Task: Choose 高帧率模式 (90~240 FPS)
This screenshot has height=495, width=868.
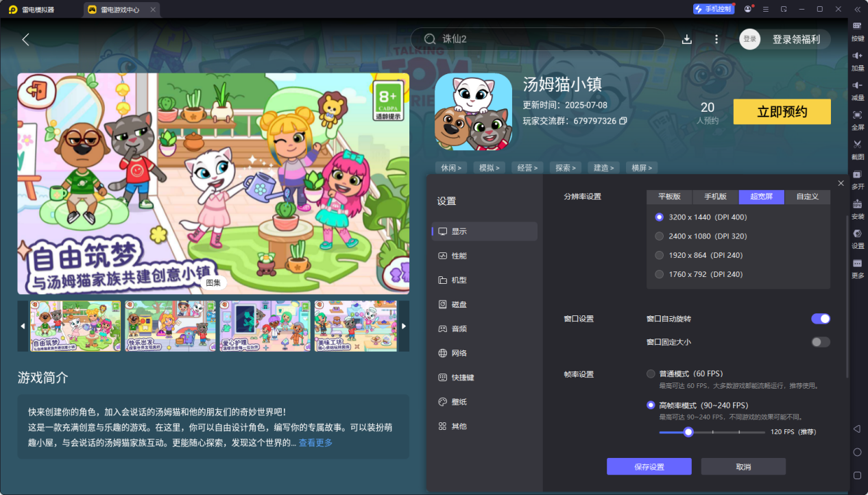Action: click(651, 405)
